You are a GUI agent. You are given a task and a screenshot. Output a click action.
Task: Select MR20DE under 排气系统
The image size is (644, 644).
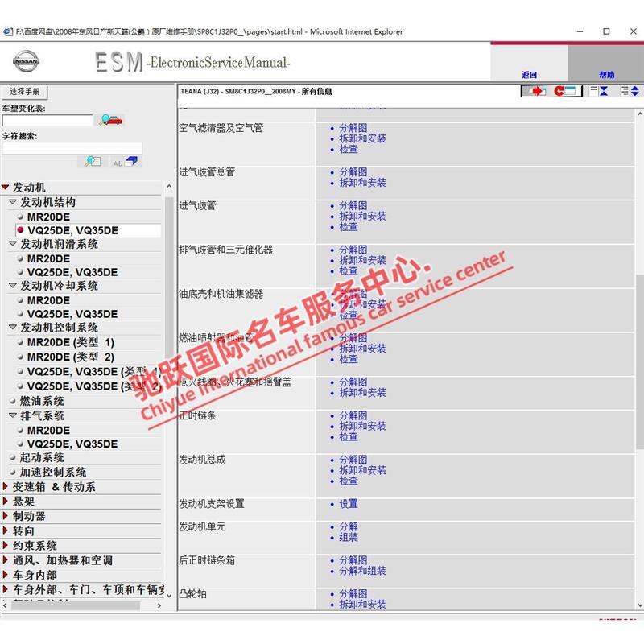click(48, 431)
